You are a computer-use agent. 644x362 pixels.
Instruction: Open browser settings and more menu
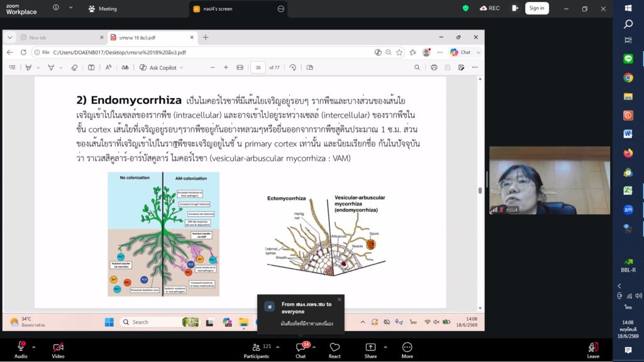click(x=440, y=53)
